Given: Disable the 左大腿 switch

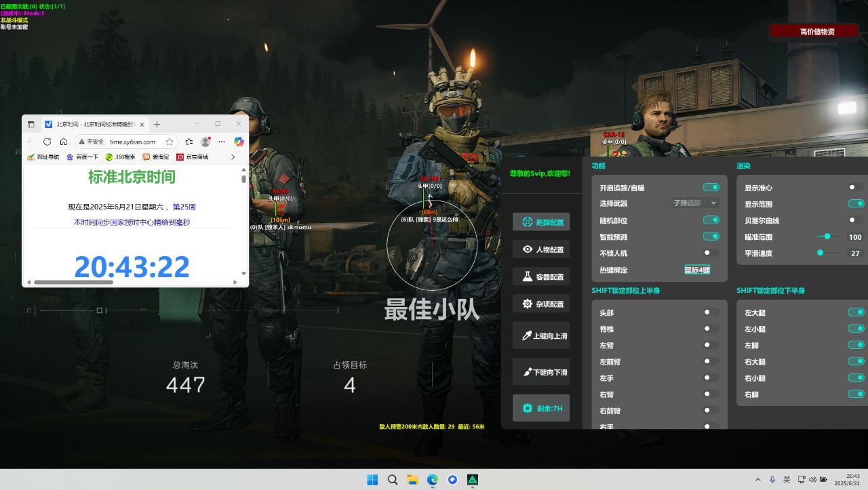Looking at the screenshot, I should 856,312.
